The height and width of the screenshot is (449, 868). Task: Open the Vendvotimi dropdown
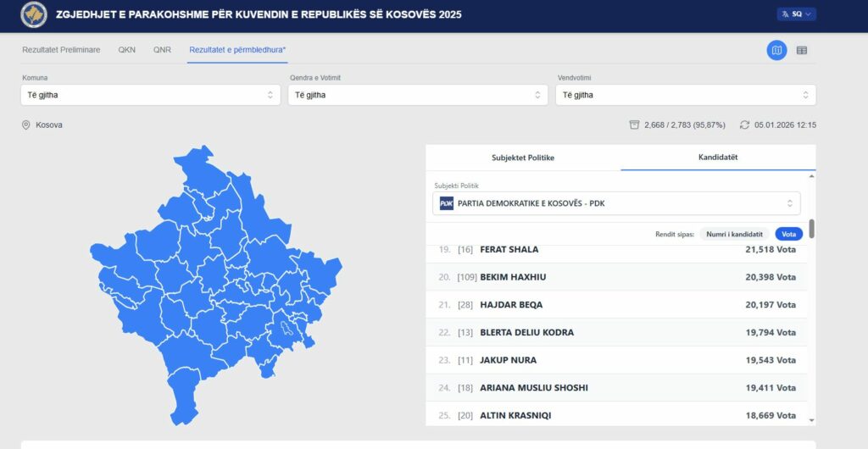(x=685, y=95)
